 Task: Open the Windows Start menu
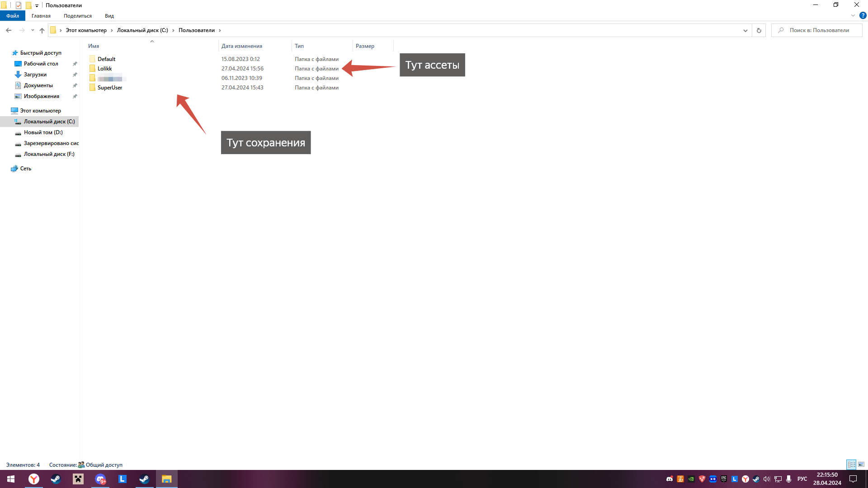[11, 479]
